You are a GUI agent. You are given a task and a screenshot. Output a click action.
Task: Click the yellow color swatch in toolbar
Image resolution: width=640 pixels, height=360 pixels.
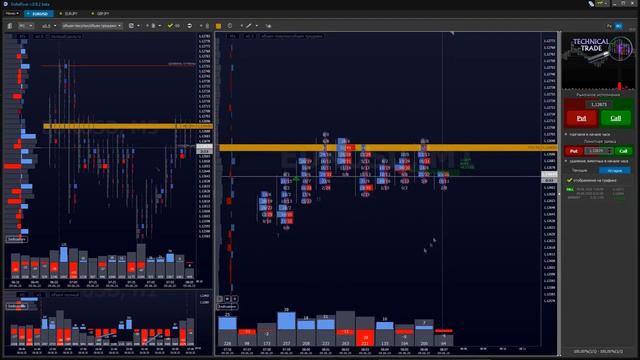click(x=218, y=26)
